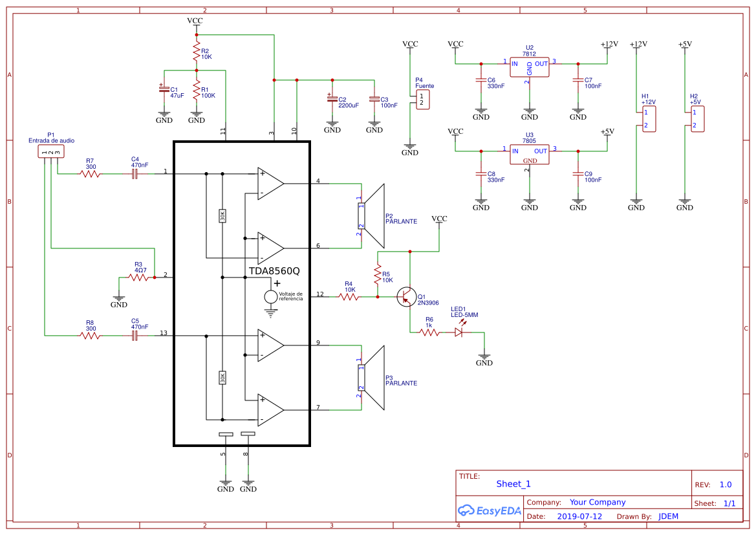Select the C2 2200uF electrolytic capacitor symbol
Image resolution: width=756 pixels, height=535 pixels.
click(x=332, y=100)
